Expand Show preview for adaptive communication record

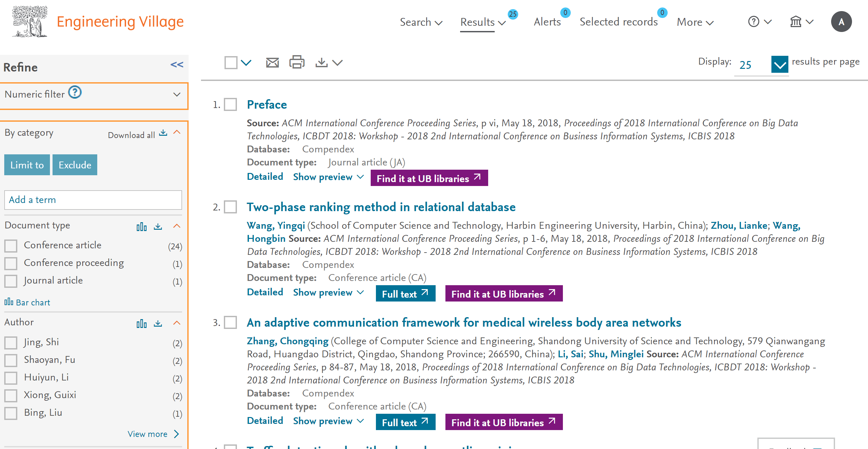tap(328, 421)
